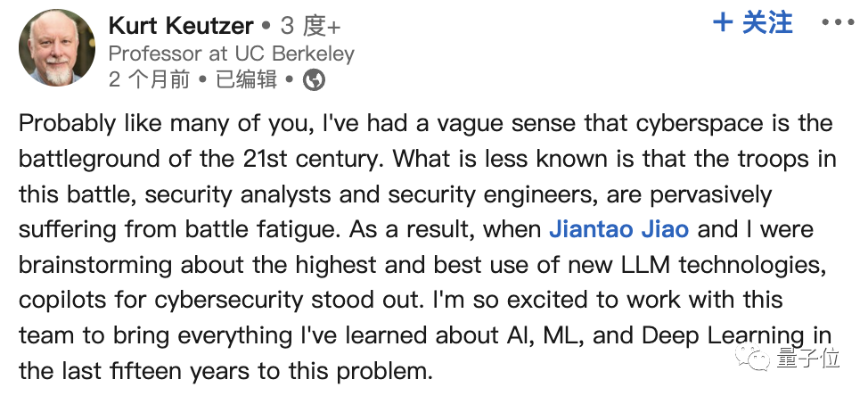The height and width of the screenshot is (396, 868).
Task: Open the Jiantao Jiao mention link
Action: [x=618, y=229]
